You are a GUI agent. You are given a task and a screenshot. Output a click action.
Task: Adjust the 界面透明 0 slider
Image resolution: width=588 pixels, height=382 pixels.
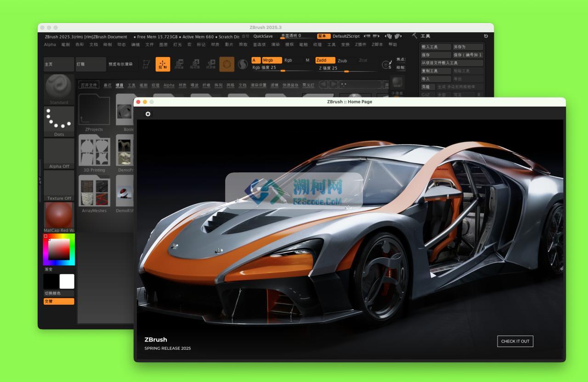click(297, 36)
